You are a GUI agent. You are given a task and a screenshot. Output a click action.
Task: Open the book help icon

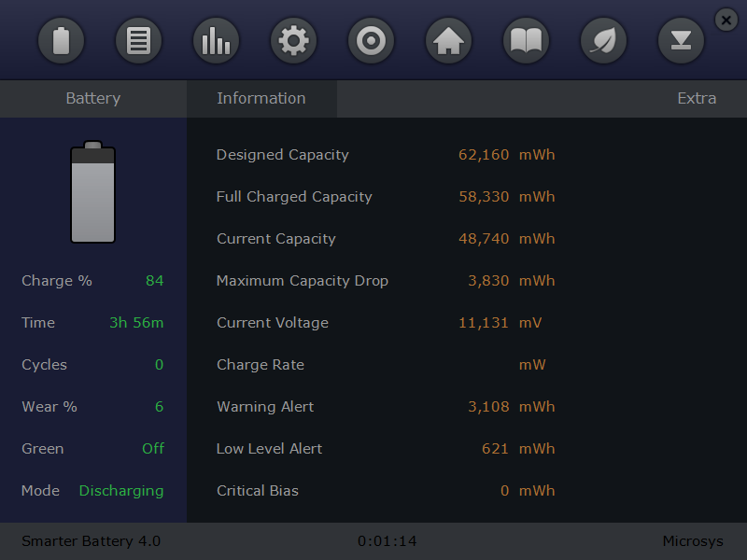click(x=526, y=40)
